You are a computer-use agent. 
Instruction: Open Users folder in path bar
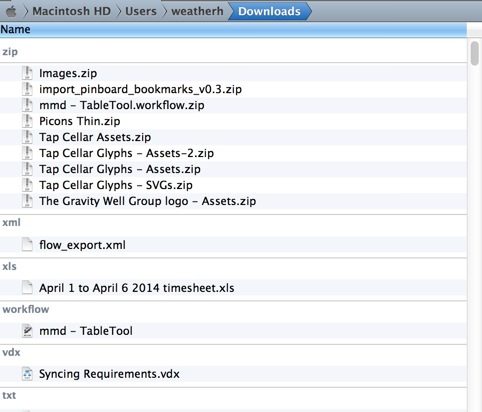[x=141, y=11]
